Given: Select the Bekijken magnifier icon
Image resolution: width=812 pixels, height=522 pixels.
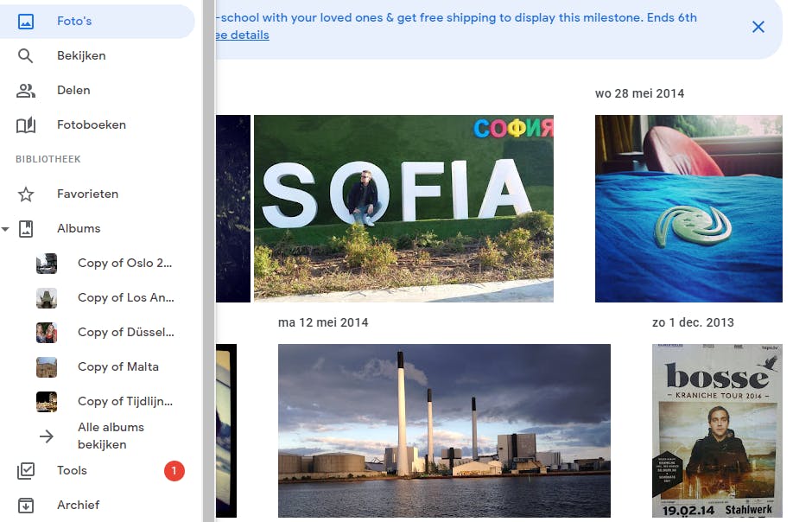Looking at the screenshot, I should pos(27,55).
